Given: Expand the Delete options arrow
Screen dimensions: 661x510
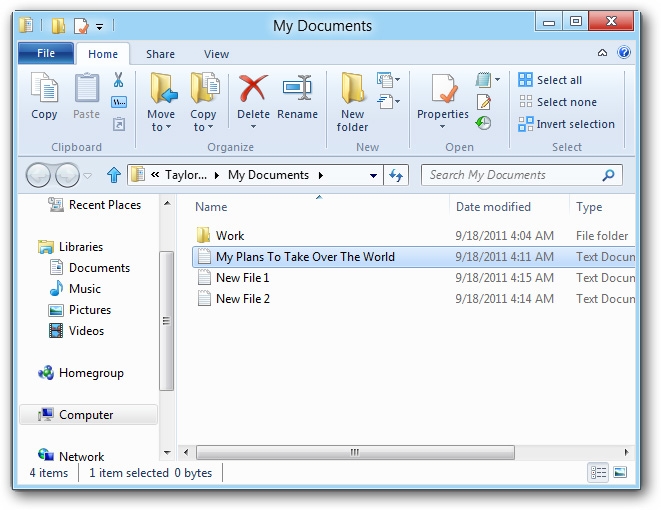Looking at the screenshot, I should 253,126.
